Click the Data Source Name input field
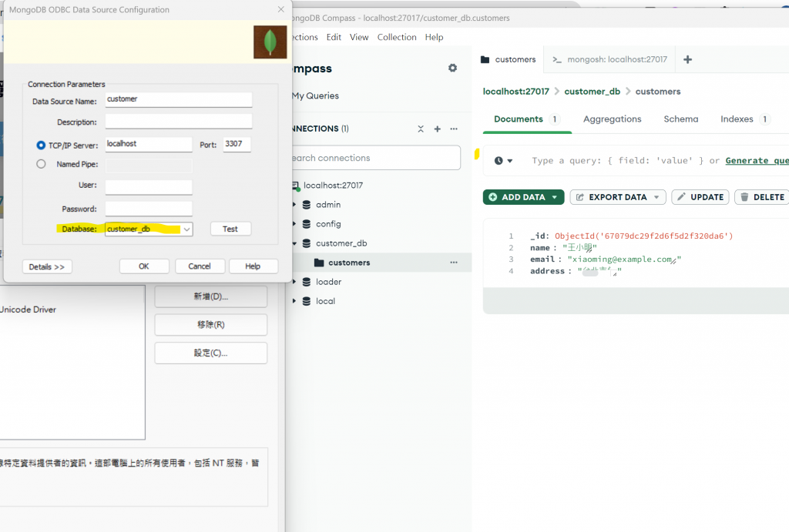 click(x=179, y=99)
